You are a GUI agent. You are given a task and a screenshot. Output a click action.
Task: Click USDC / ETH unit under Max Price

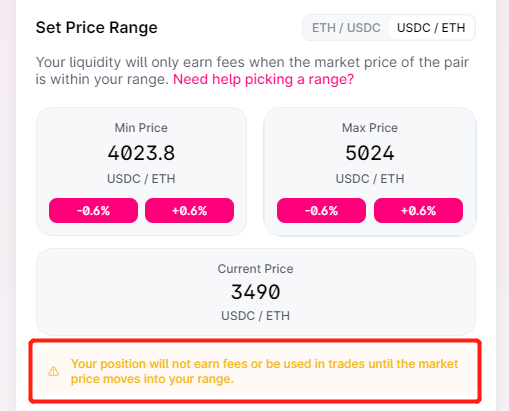point(370,179)
